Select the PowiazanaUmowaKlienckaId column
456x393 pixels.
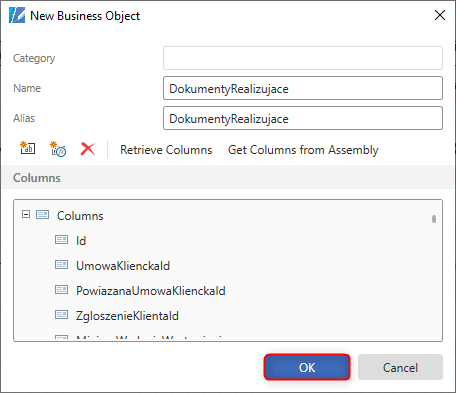click(151, 291)
